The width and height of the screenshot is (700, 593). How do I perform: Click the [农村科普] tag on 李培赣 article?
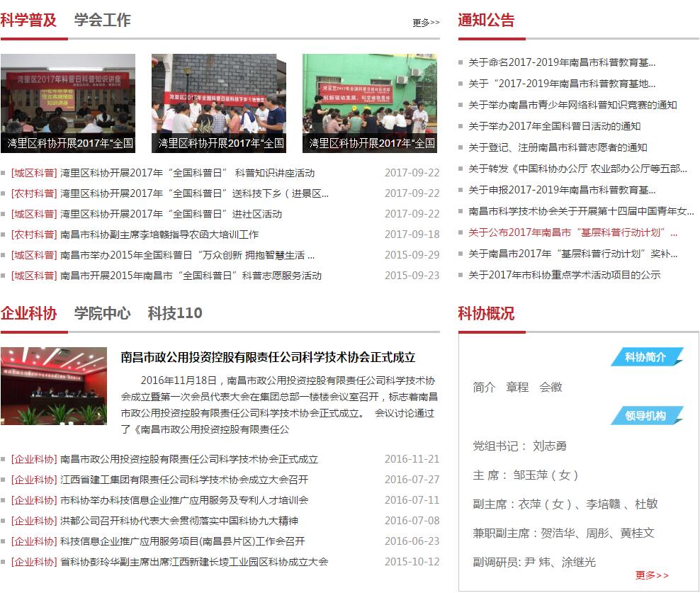point(34,235)
